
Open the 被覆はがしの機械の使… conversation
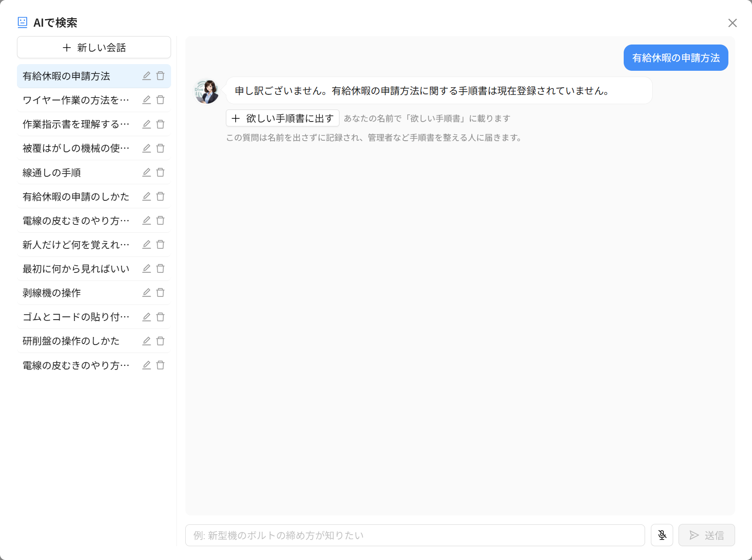click(94, 148)
